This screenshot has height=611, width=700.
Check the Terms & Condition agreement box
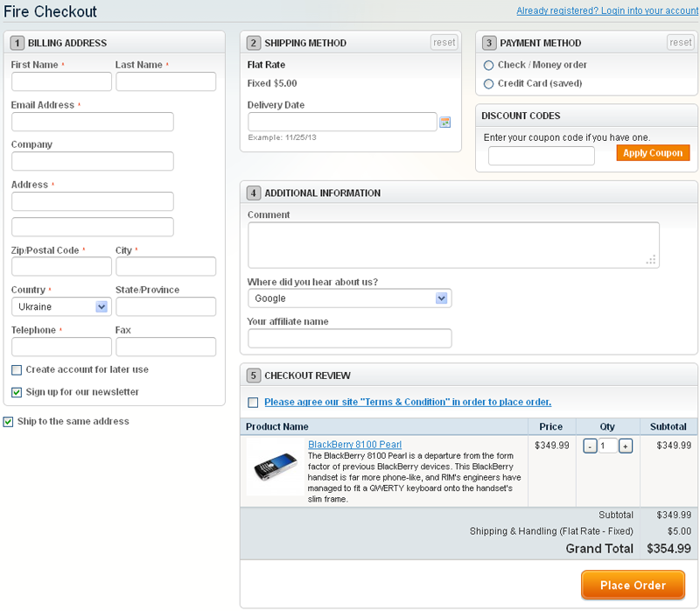(x=253, y=403)
